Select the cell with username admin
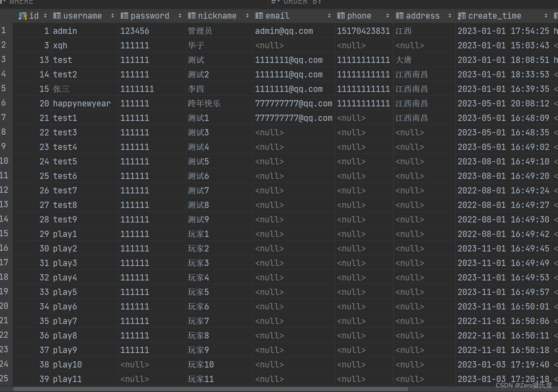This screenshot has width=558, height=392. click(x=84, y=31)
